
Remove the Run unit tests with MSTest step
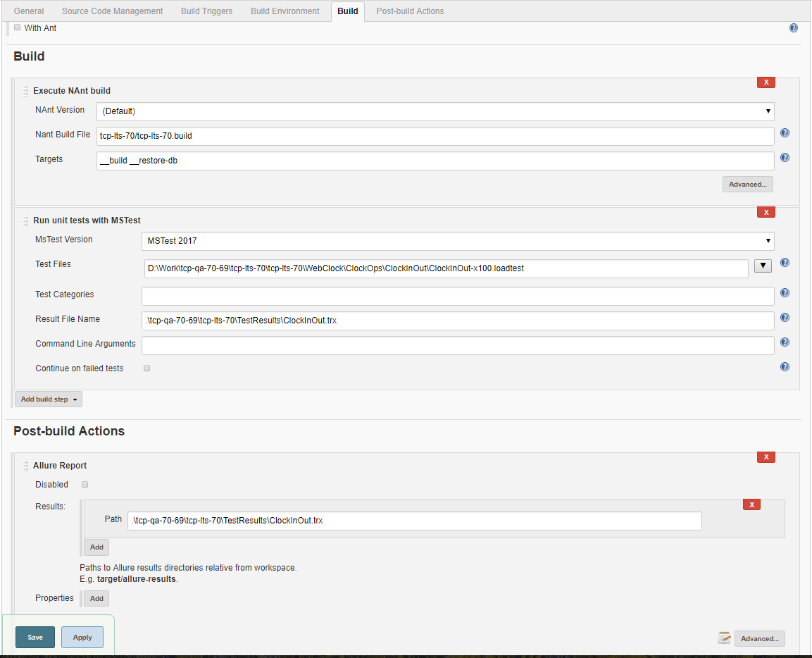click(x=766, y=212)
